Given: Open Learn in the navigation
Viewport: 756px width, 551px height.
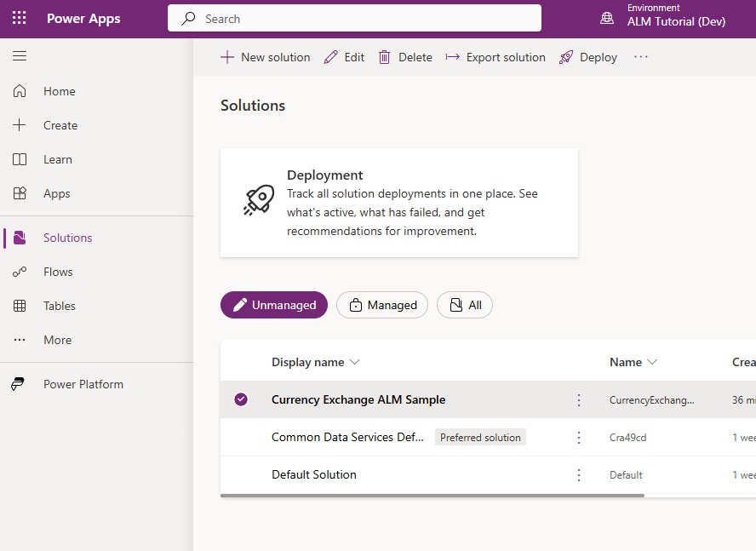Looking at the screenshot, I should [57, 160].
